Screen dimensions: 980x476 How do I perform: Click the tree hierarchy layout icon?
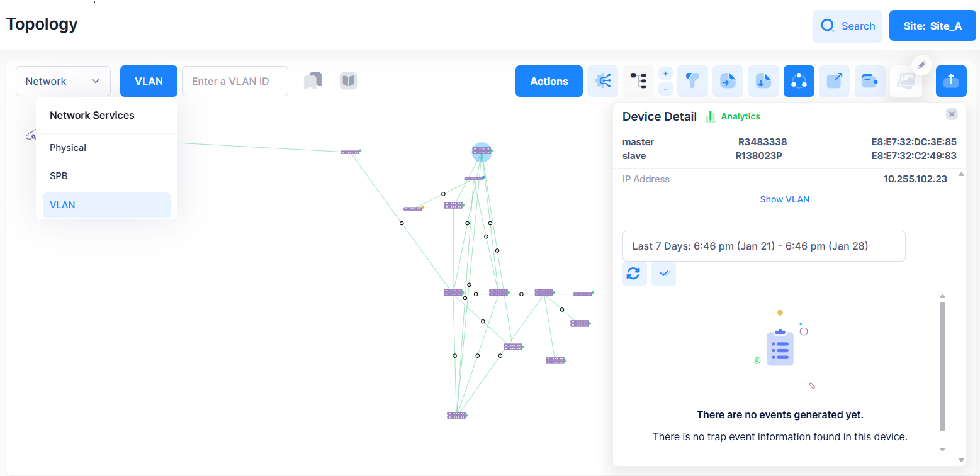pyautogui.click(x=638, y=81)
